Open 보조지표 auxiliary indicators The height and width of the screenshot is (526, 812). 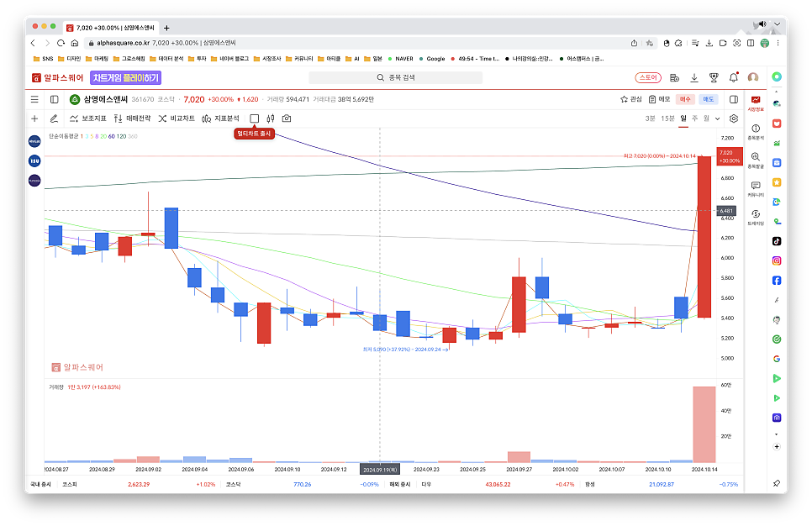88,118
